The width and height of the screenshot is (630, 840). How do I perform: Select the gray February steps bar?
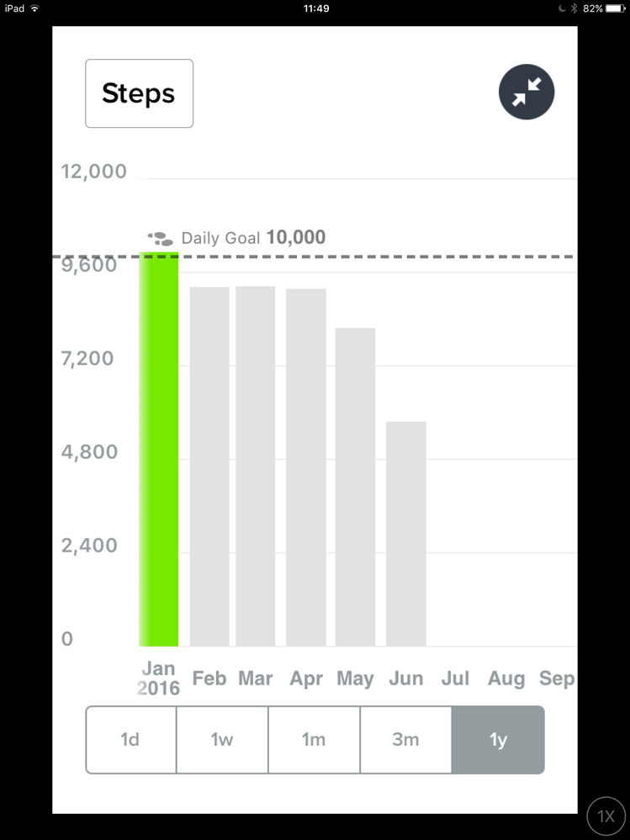209,467
